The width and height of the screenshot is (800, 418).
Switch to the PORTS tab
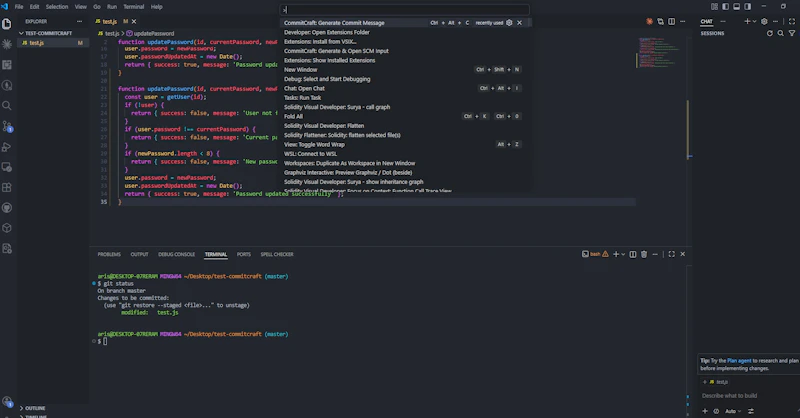(243, 254)
